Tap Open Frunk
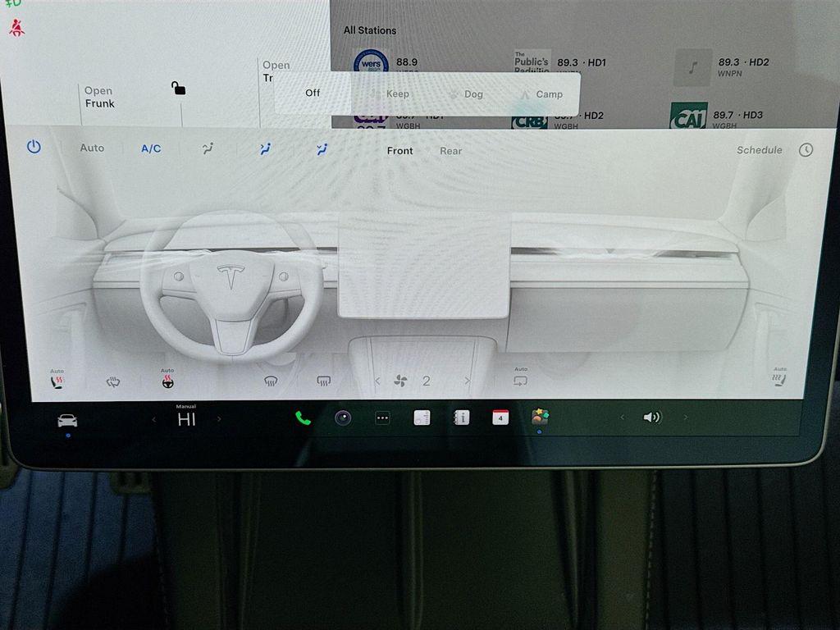Image resolution: width=840 pixels, height=630 pixels. [101, 97]
